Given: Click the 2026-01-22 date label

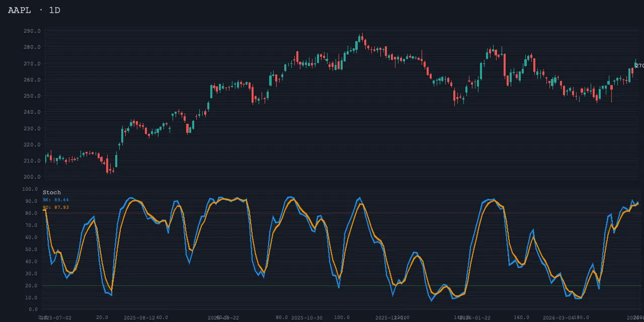Looking at the screenshot, I should coord(475,318).
